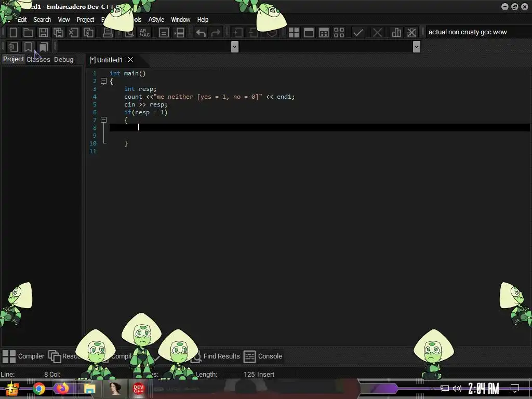Image resolution: width=532 pixels, height=399 pixels.
Task: Open the Window menu
Action: (180, 20)
